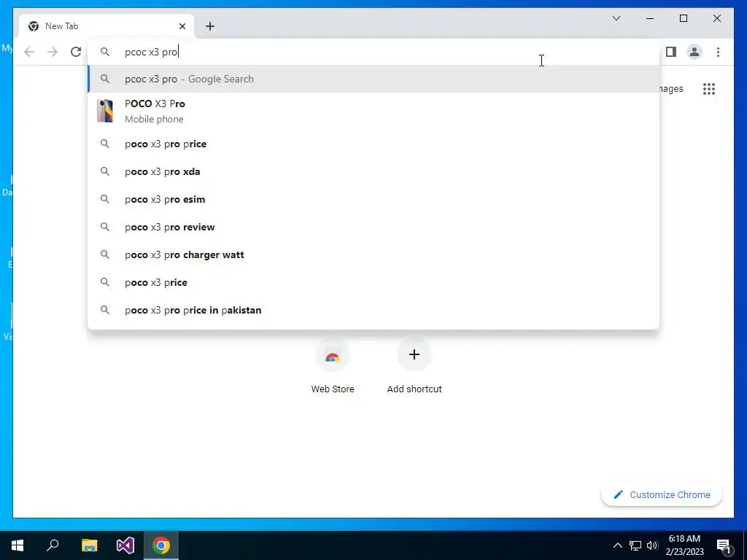Select the New Tab tab

[107, 26]
